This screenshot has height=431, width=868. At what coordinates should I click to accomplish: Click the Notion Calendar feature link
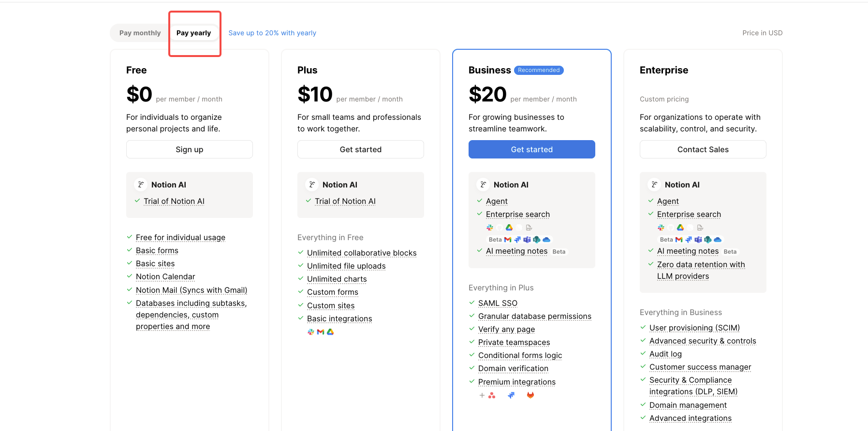[165, 276]
